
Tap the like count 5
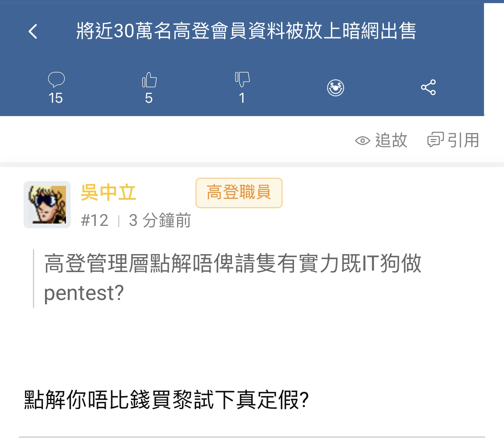(149, 98)
